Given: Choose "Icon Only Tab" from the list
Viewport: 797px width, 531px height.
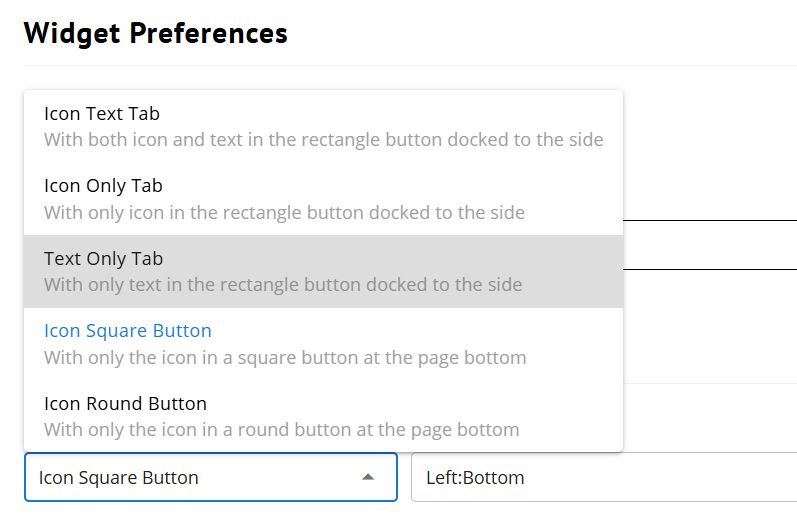Looking at the screenshot, I should point(103,186).
